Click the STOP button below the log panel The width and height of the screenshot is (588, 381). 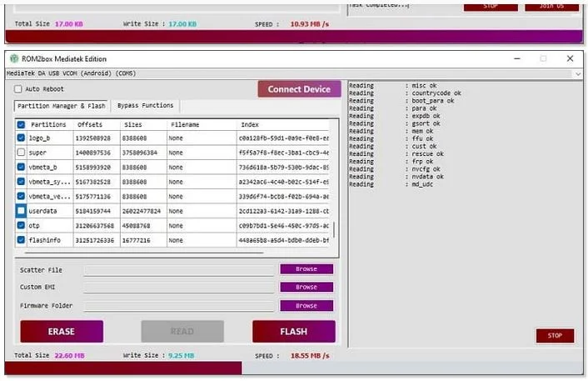point(555,336)
